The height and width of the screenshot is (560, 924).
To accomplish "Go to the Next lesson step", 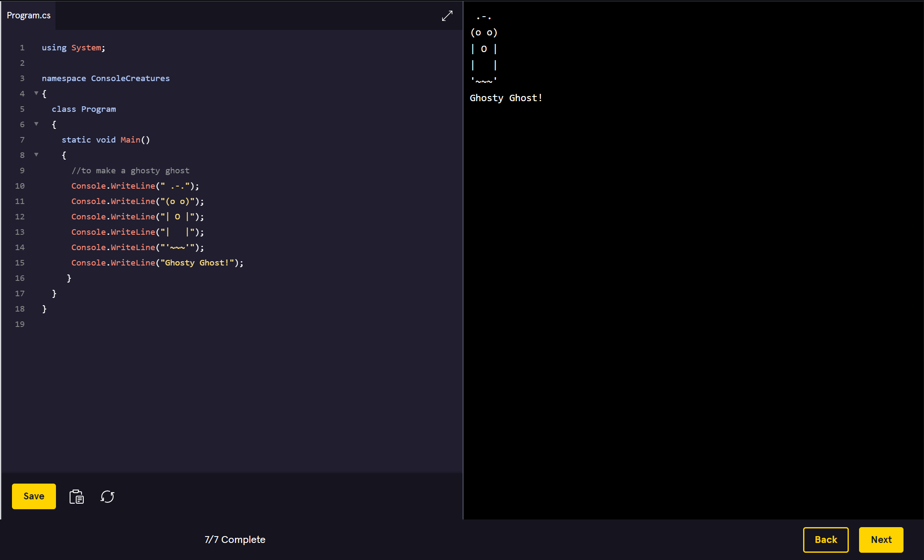I will click(x=881, y=540).
